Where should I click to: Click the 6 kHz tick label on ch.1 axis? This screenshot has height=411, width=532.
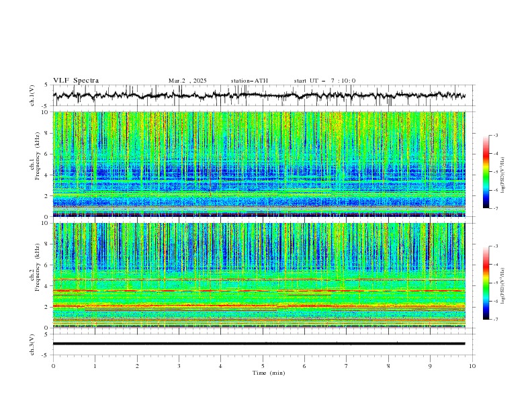47,154
